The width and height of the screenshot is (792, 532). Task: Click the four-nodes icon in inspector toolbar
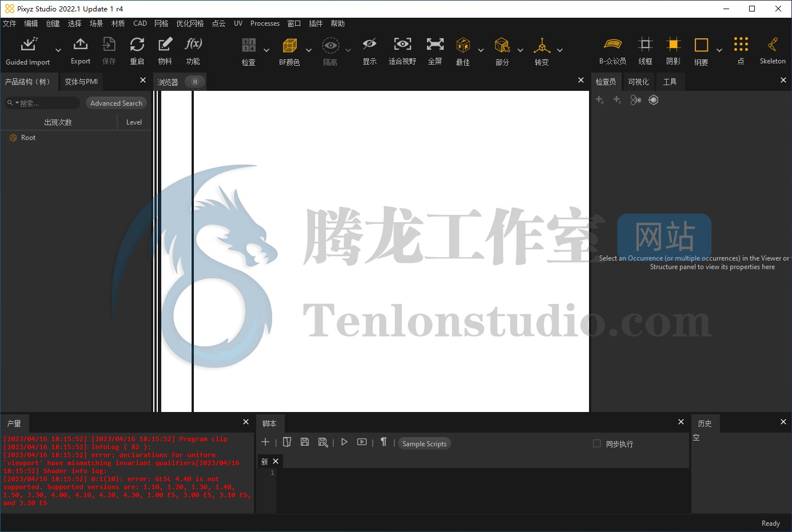[x=635, y=100]
